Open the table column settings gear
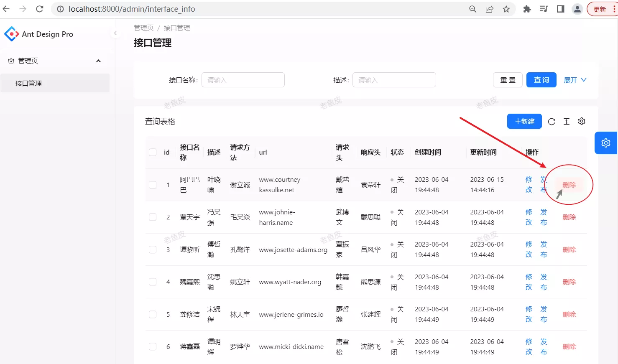 (x=582, y=121)
